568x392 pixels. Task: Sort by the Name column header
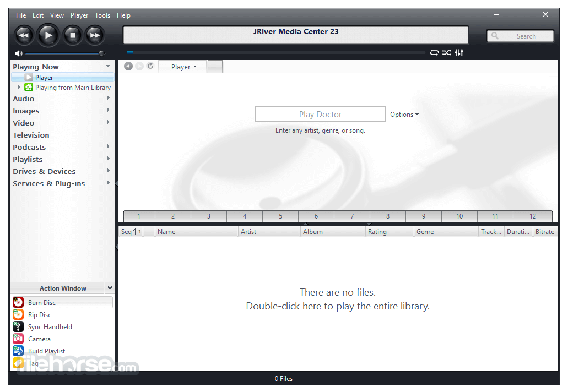click(196, 232)
